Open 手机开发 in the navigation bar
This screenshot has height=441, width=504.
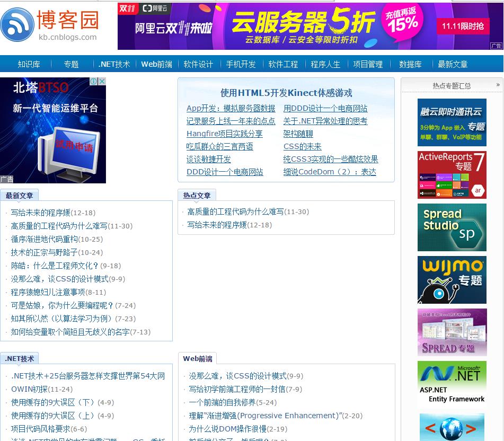pyautogui.click(x=241, y=64)
